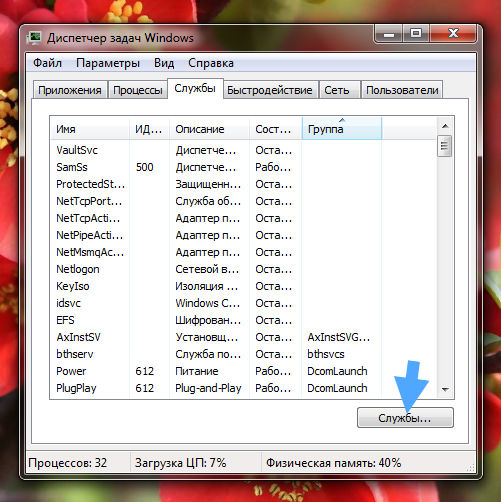Select the SamSs service row
501x502 pixels.
[x=242, y=167]
